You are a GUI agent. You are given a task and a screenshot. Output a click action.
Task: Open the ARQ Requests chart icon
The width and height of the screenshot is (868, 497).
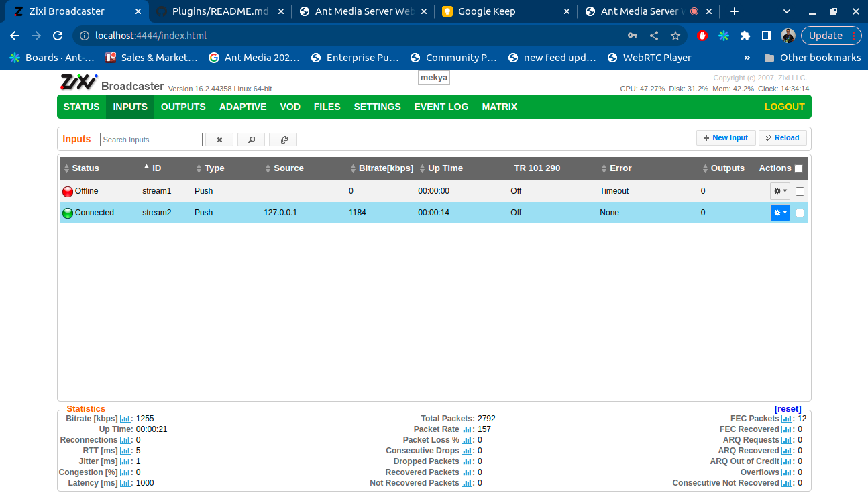[x=787, y=440]
